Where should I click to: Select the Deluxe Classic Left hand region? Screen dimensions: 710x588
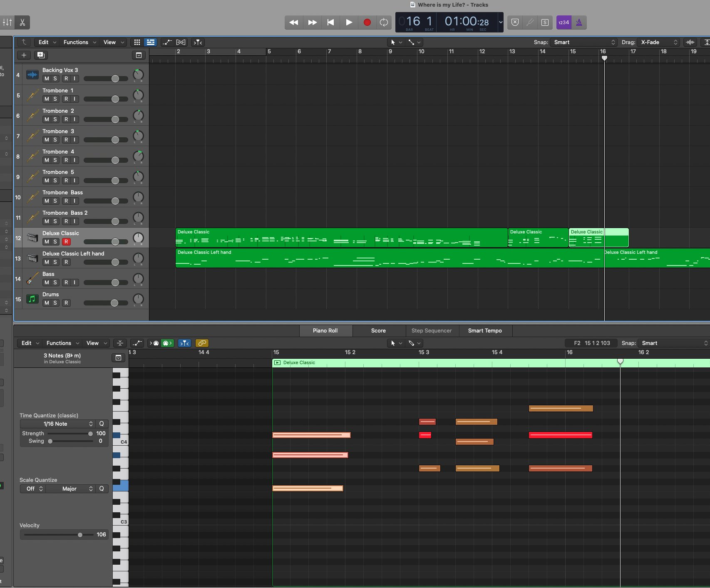390,258
